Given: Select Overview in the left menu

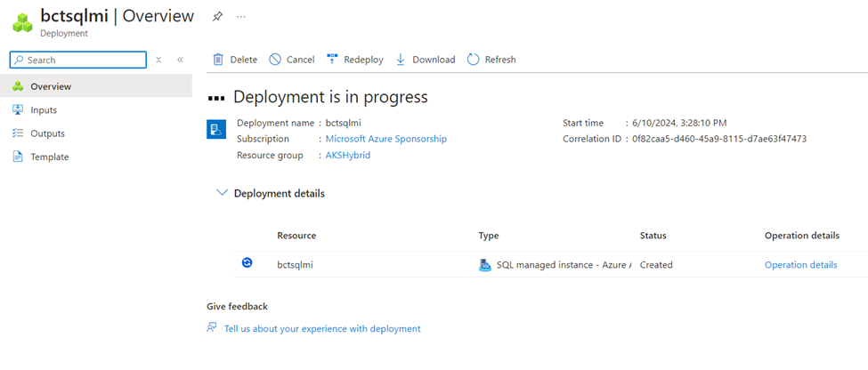Looking at the screenshot, I should pyautogui.click(x=96, y=86).
